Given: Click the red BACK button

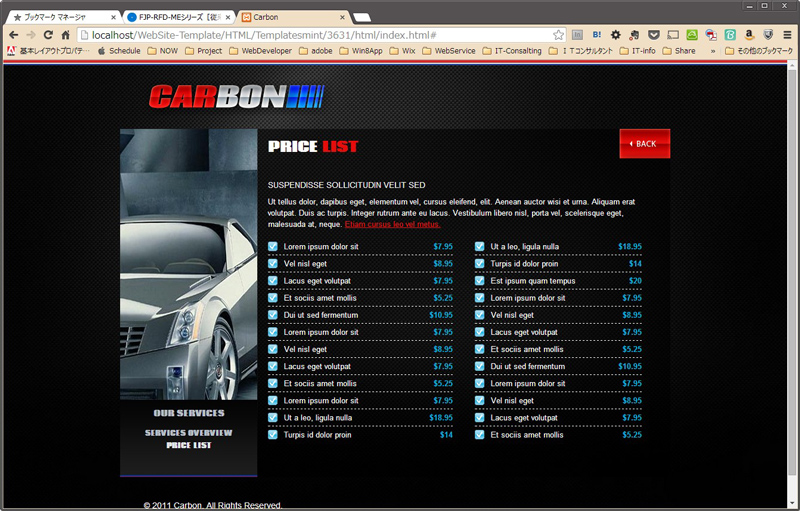Looking at the screenshot, I should coord(644,144).
